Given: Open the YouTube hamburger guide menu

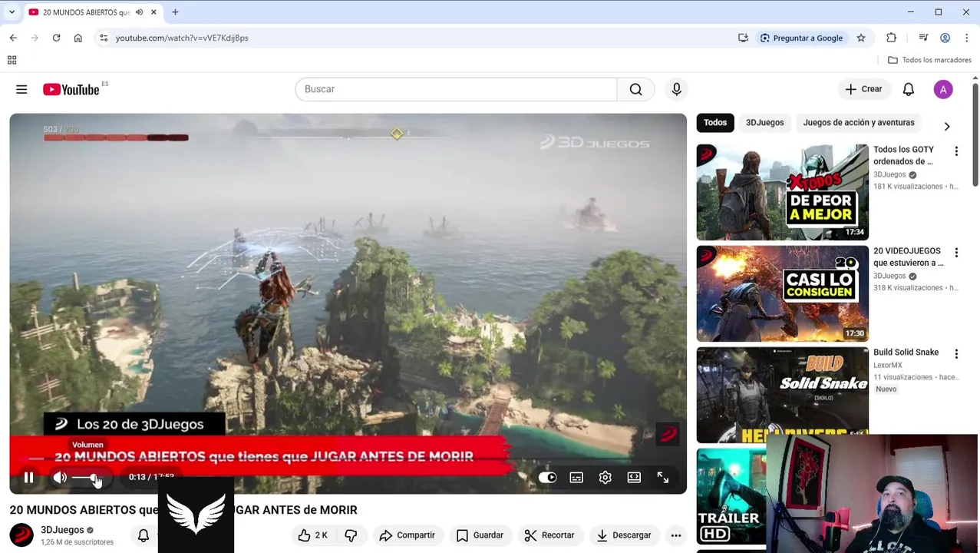Looking at the screenshot, I should [x=21, y=90].
